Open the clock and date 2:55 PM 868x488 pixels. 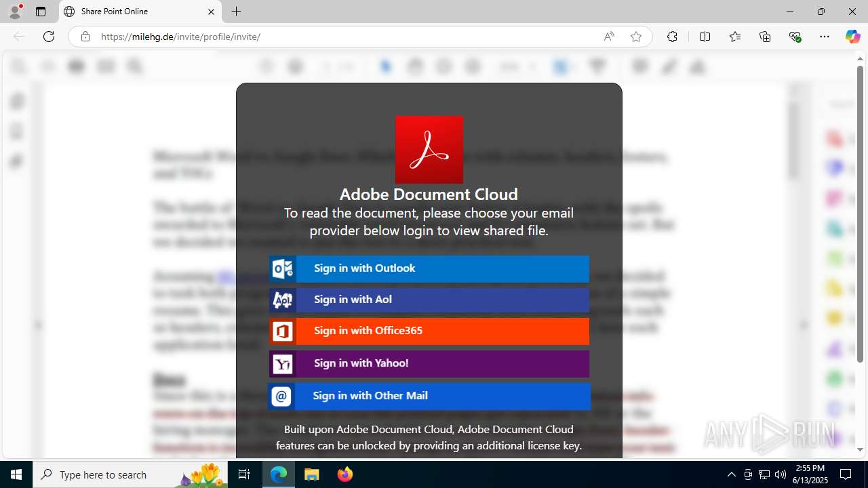(x=810, y=474)
